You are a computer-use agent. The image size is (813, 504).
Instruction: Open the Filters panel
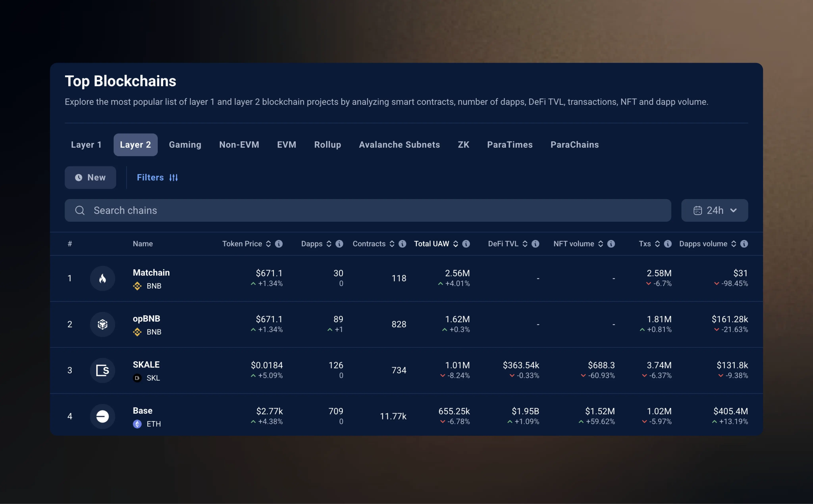[x=157, y=178]
